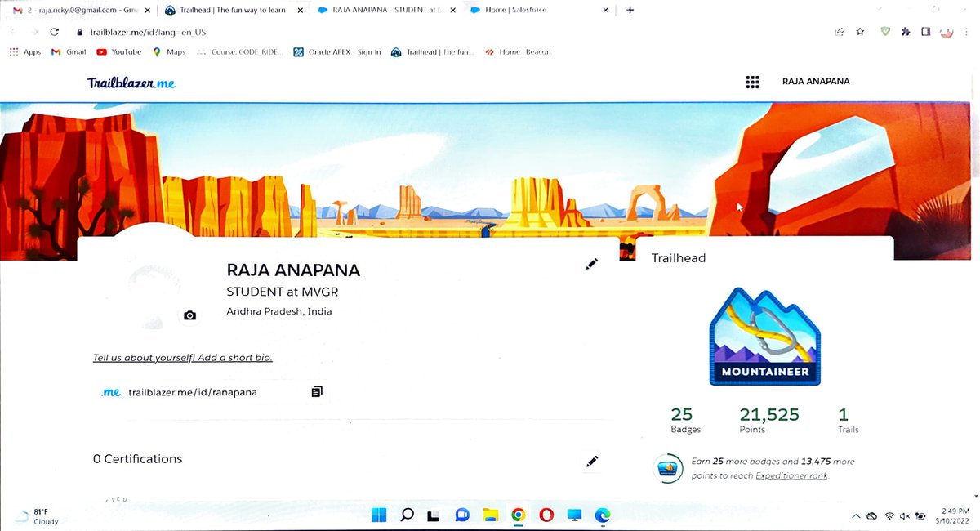Click the share page icon in address bar
Viewport: 980px width, 531px height.
coord(839,32)
